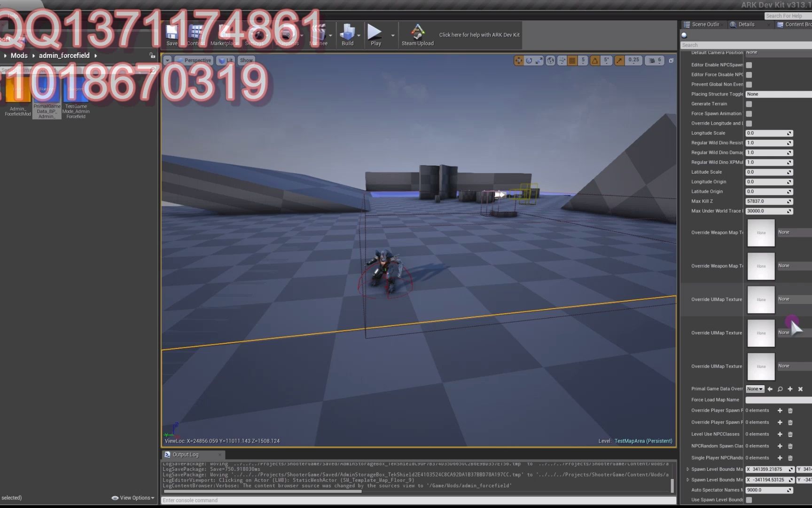Click the TestMapArea (Persistent) level link

pyautogui.click(x=643, y=441)
